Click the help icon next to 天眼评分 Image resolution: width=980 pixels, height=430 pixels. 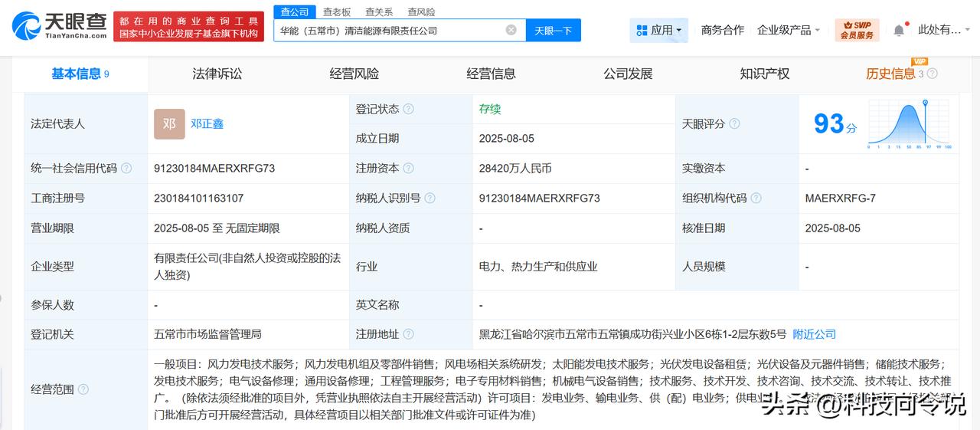click(735, 123)
